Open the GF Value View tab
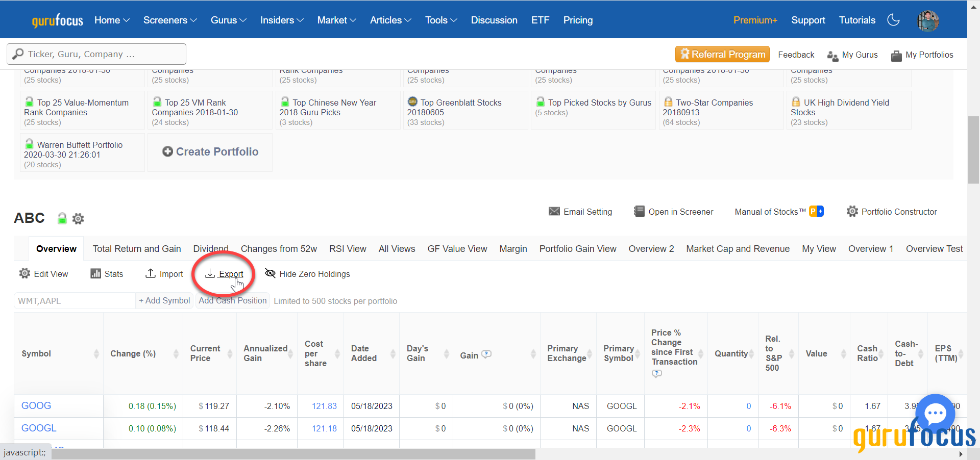This screenshot has width=980, height=460. pyautogui.click(x=457, y=249)
